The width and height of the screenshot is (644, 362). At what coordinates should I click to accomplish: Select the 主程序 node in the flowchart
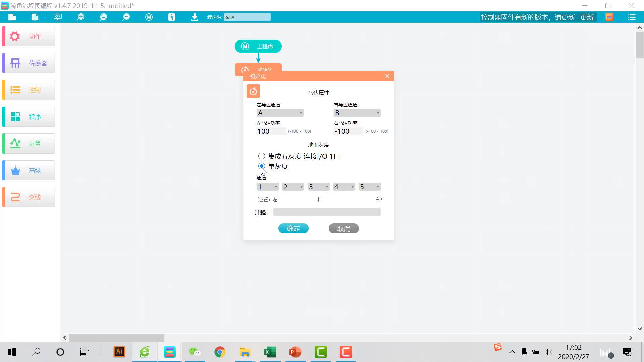[x=258, y=46]
